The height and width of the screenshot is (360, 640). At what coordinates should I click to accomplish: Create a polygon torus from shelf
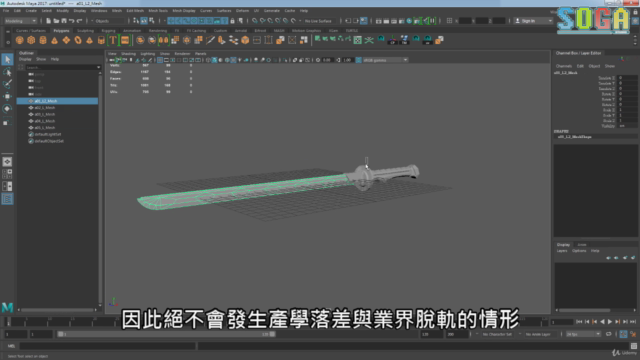tap(78, 40)
